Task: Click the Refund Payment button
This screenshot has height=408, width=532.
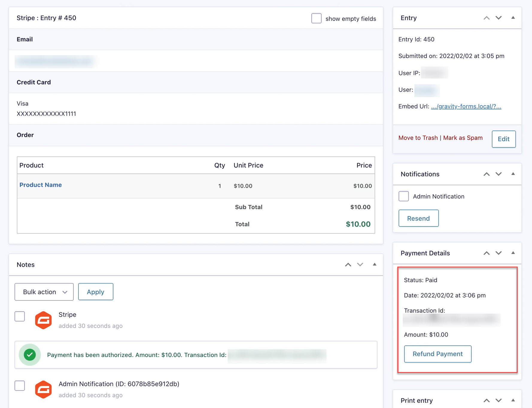Action: pos(438,354)
